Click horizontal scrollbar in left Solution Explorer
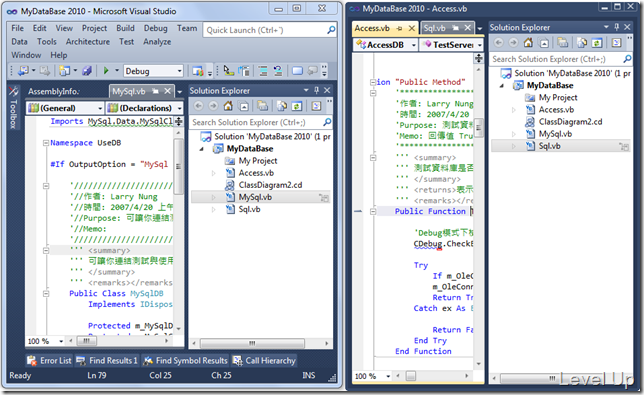Viewport: 644px width, 395px height. pyautogui.click(x=252, y=343)
